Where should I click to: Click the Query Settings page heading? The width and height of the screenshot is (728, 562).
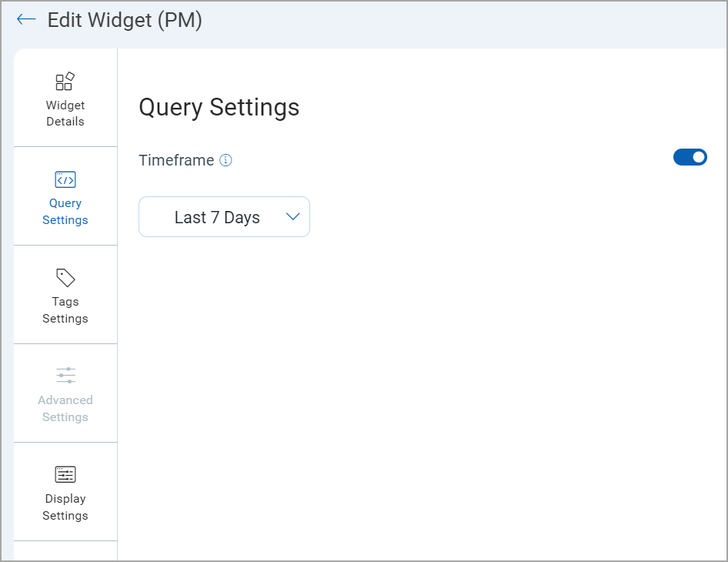219,107
